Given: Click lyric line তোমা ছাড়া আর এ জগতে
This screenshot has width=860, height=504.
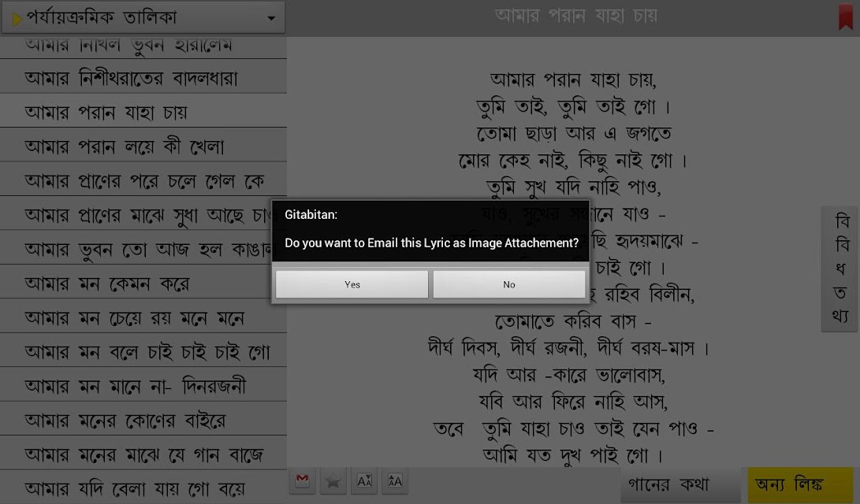Looking at the screenshot, I should 574,133.
